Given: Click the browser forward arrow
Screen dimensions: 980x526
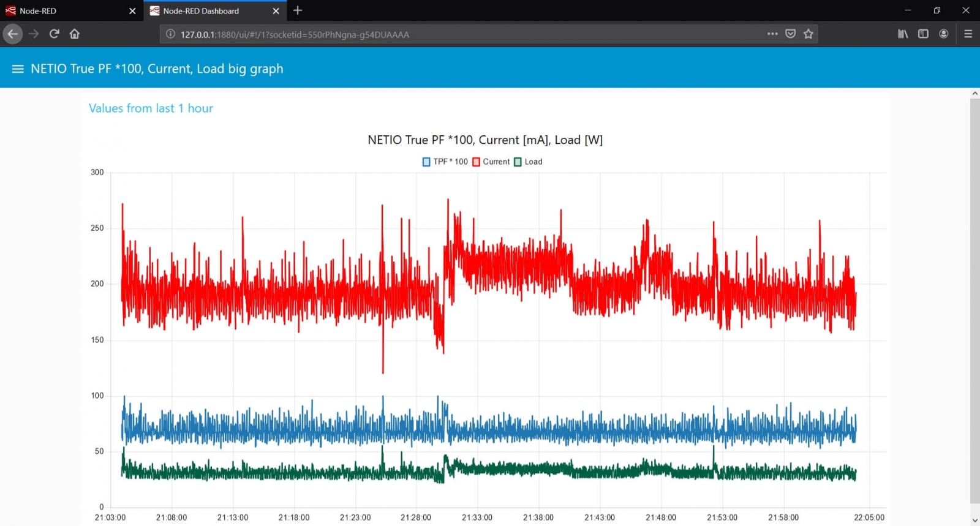Looking at the screenshot, I should [x=34, y=34].
